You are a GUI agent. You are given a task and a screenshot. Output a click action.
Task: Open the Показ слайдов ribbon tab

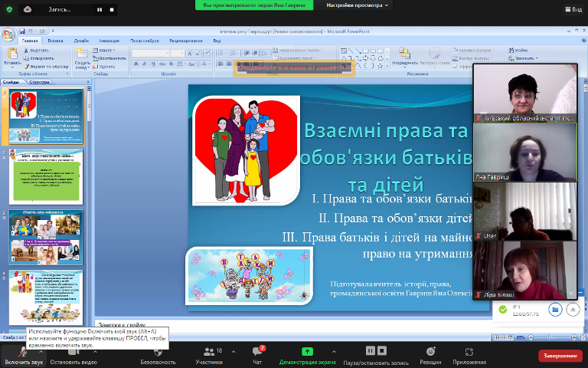point(145,41)
